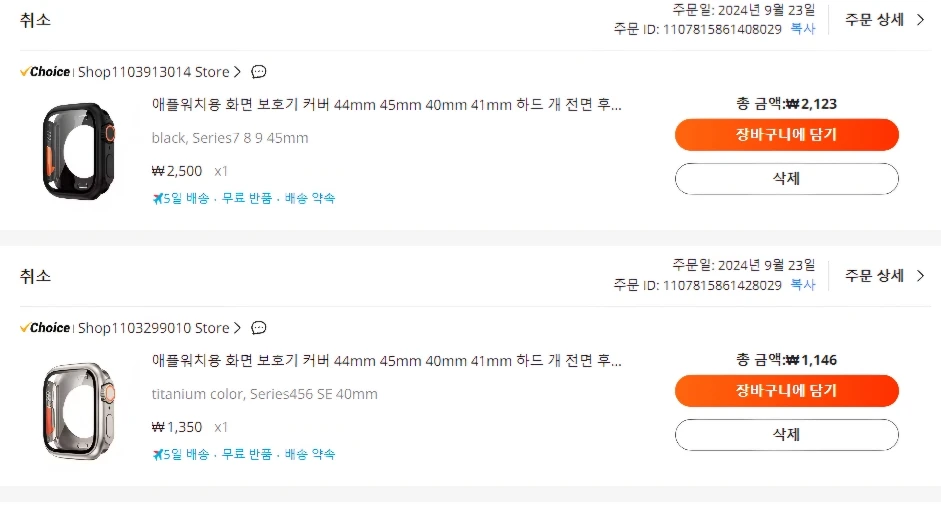Click airplane shipping icon on the black case order
The width and height of the screenshot is (941, 515).
point(157,198)
